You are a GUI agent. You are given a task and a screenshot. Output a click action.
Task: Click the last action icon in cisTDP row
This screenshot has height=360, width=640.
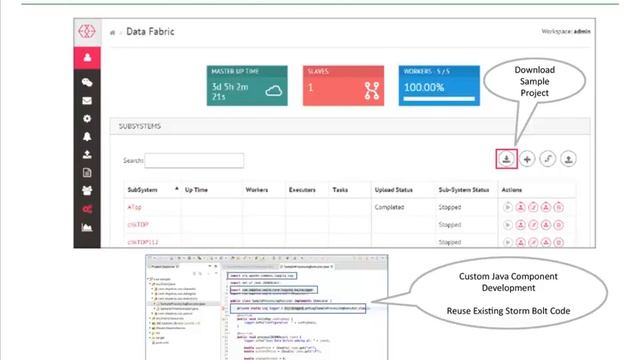pos(559,225)
